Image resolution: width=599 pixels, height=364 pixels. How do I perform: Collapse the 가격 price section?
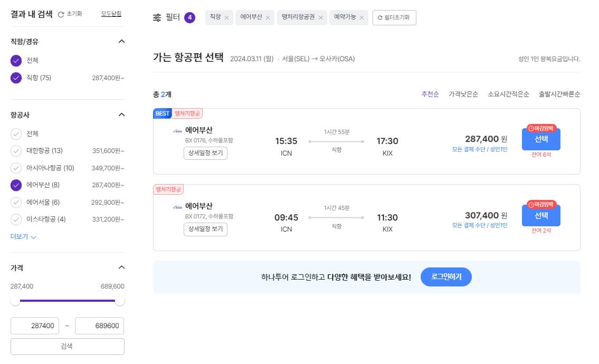pos(121,267)
